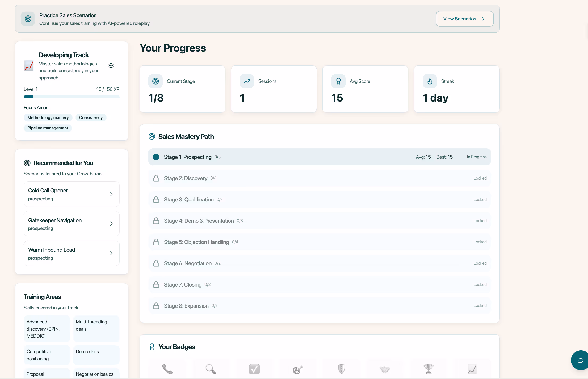588x379 pixels.
Task: Open the Developing Track settings gear
Action: (111, 66)
